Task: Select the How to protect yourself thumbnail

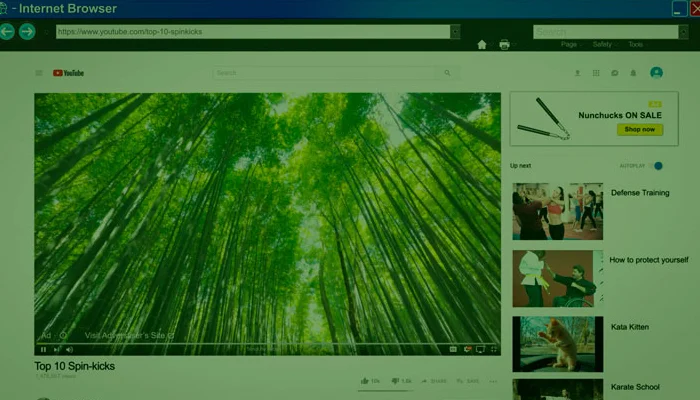Action: (558, 279)
